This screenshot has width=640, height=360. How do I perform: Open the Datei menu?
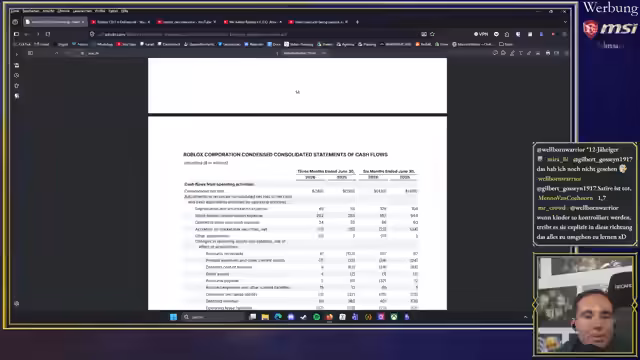[15, 11]
